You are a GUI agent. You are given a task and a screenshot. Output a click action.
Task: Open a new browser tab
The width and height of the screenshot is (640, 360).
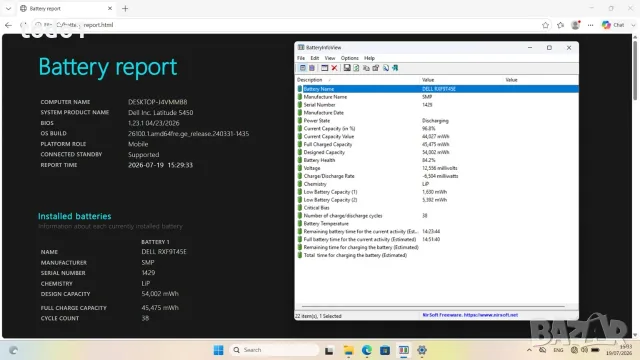point(125,9)
